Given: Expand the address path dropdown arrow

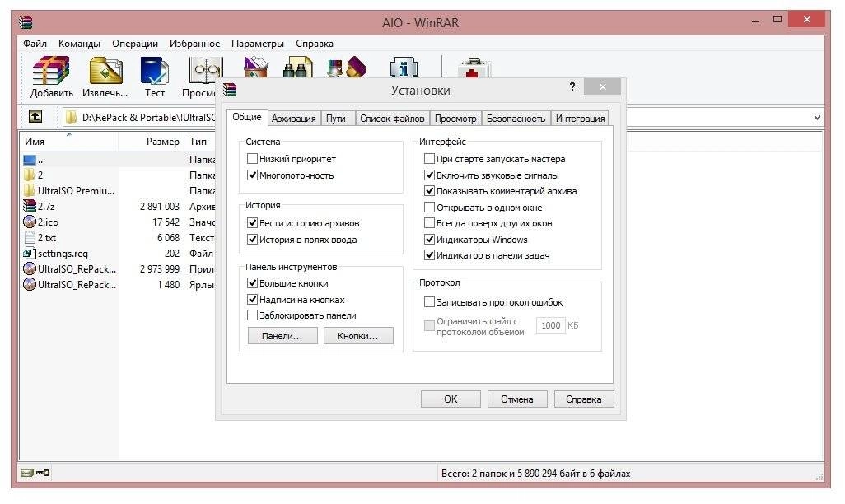Looking at the screenshot, I should click(x=817, y=117).
